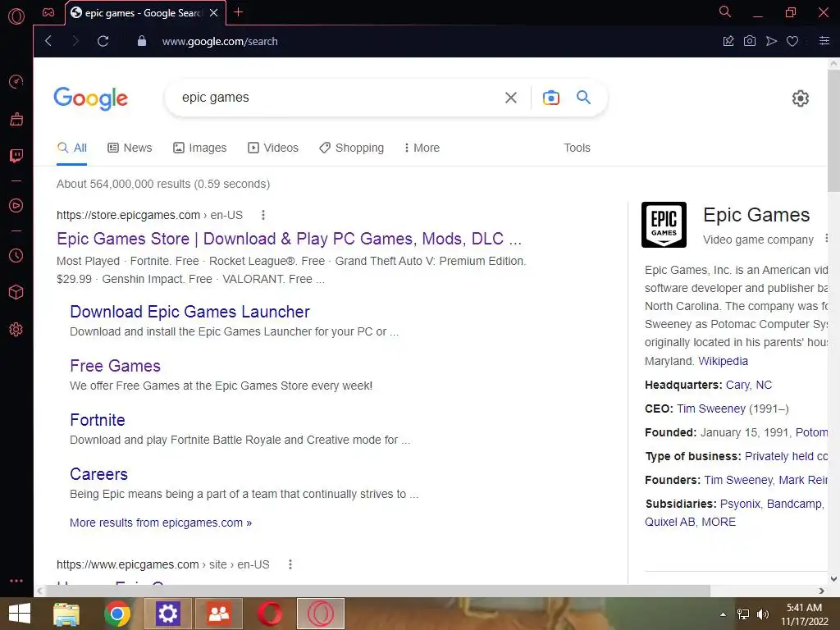Viewport: 840px width, 630px height.
Task: Open red Opera browser taskbar icon
Action: pos(269,614)
